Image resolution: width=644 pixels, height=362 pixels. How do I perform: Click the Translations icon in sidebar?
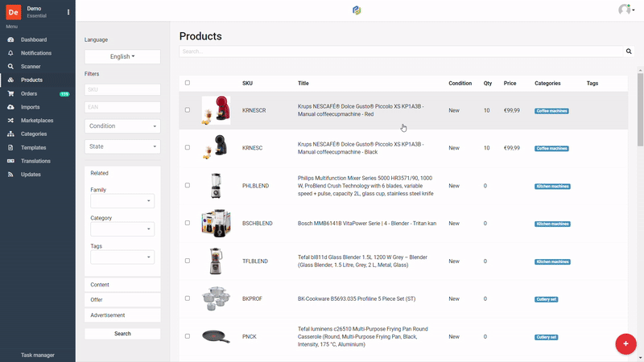[x=10, y=161]
